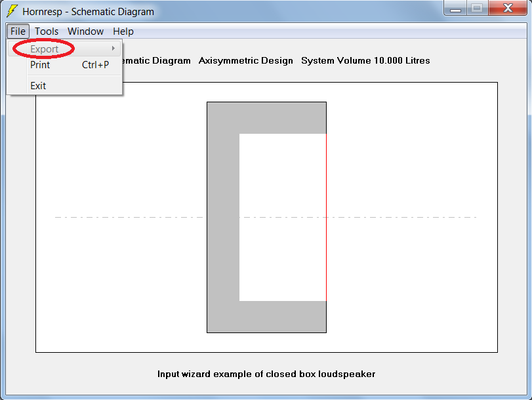Open the Tools menu
Image resolution: width=532 pixels, height=400 pixels.
click(x=47, y=31)
